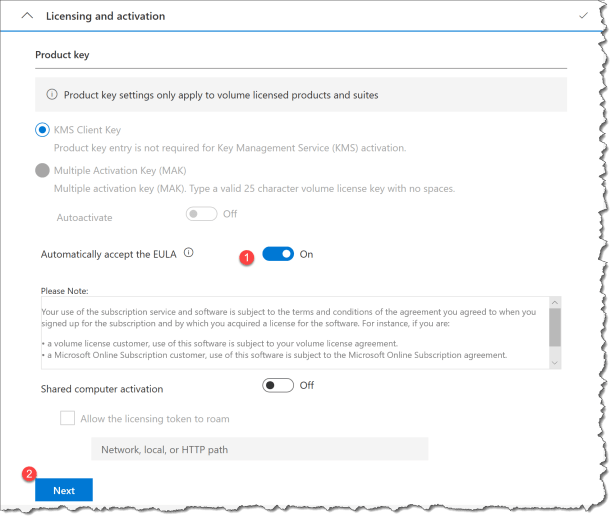The width and height of the screenshot is (615, 520).
Task: Click the note box scroll up arrow
Action: pos(555,302)
